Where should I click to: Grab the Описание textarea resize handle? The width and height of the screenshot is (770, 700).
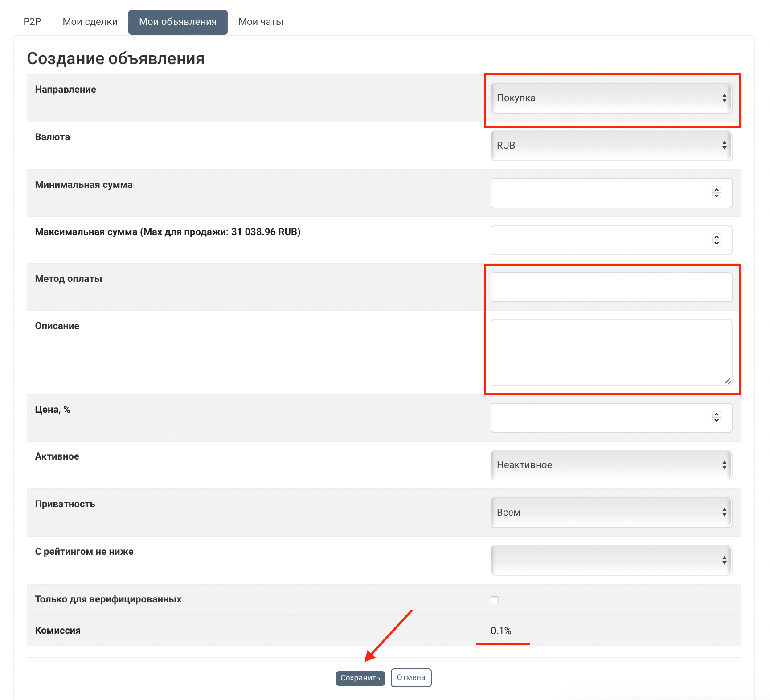(x=728, y=381)
